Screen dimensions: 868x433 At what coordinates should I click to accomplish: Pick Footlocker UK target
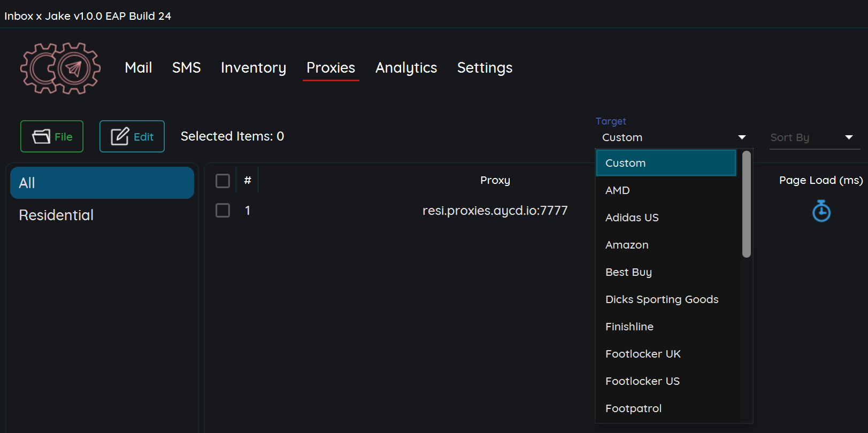[x=666, y=354]
